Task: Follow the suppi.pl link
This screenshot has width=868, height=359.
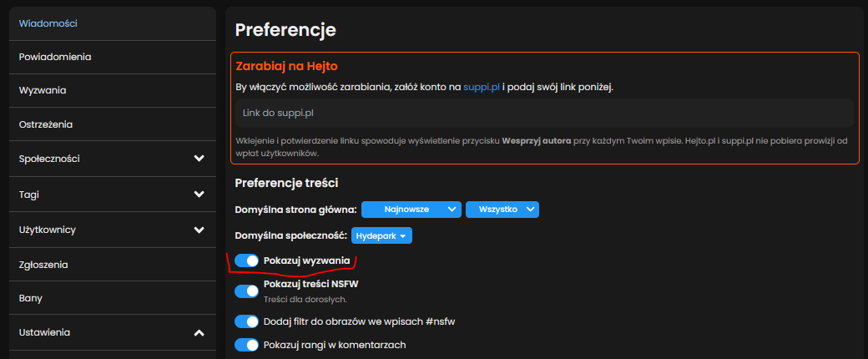Action: tap(481, 87)
